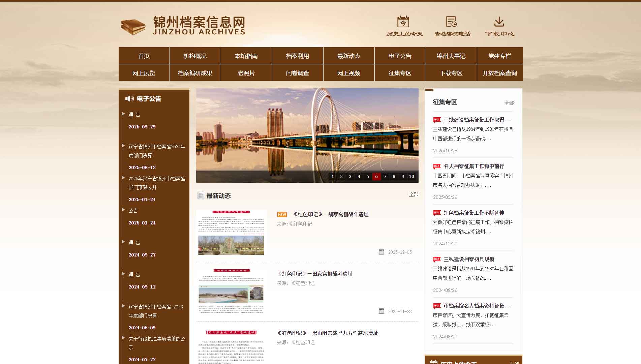Click the HOT badge on 市档案馆名人档案资料征集
Screen dimensions: 641x364
click(x=437, y=306)
